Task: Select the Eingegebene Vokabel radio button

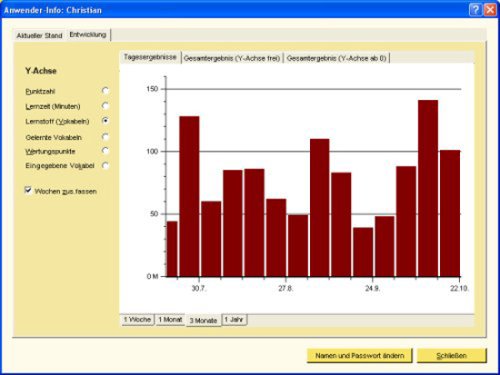Action: tap(105, 165)
